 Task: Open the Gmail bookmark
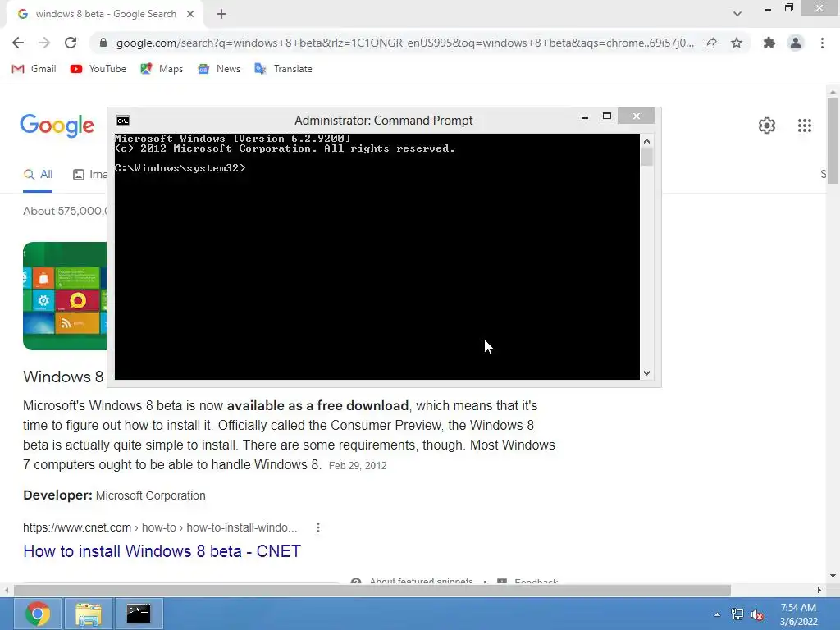[34, 69]
